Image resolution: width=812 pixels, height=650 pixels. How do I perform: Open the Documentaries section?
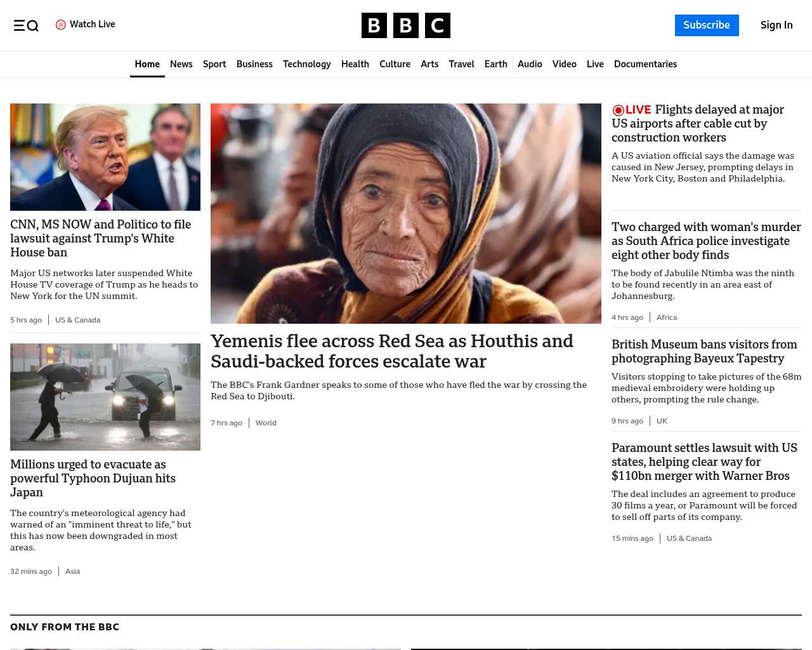click(x=645, y=64)
